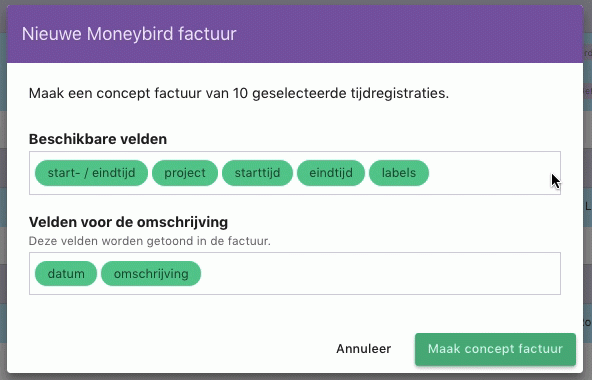Click empty area of the omschrijving fields box
The width and height of the screenshot is (592, 380).
pos(378,273)
